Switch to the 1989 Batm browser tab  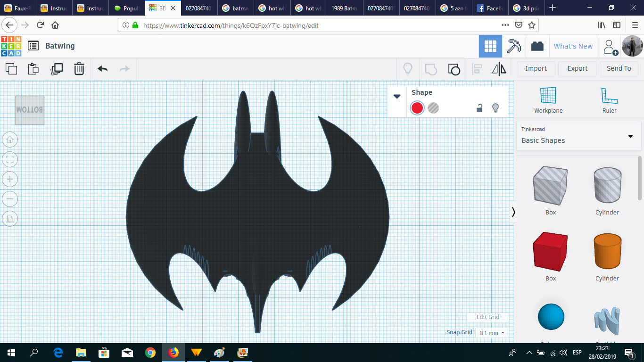(345, 8)
